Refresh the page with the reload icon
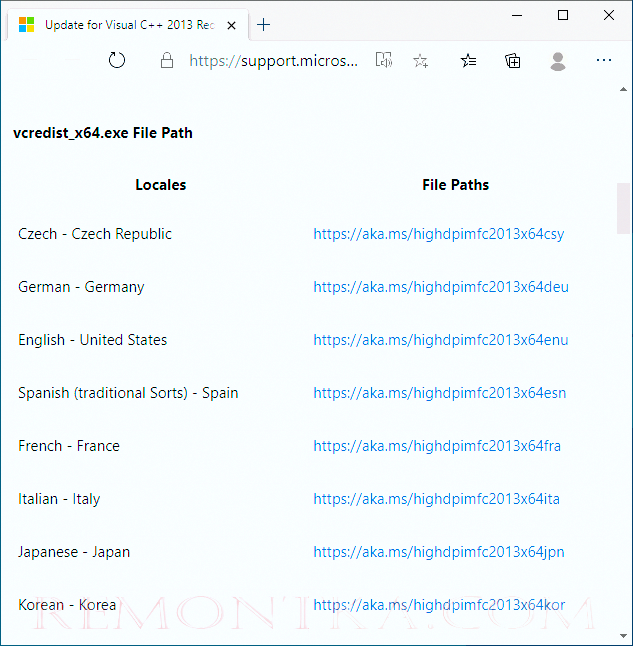Screen dimensions: 633x646 click(x=117, y=61)
